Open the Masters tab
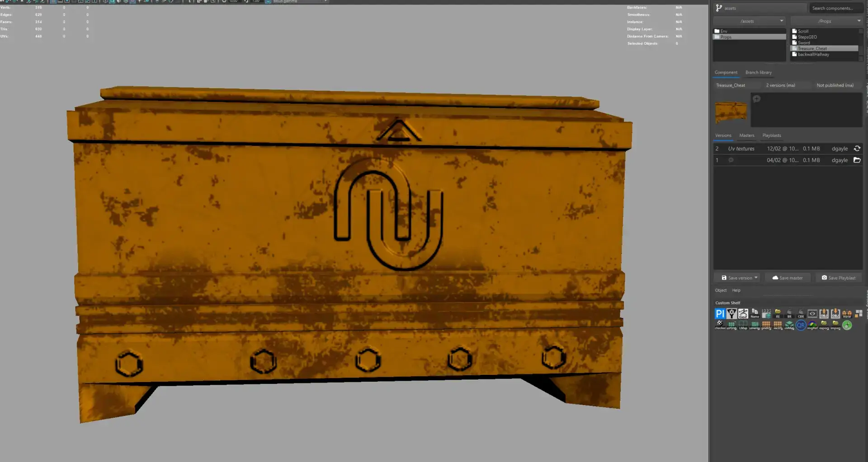 pos(746,135)
